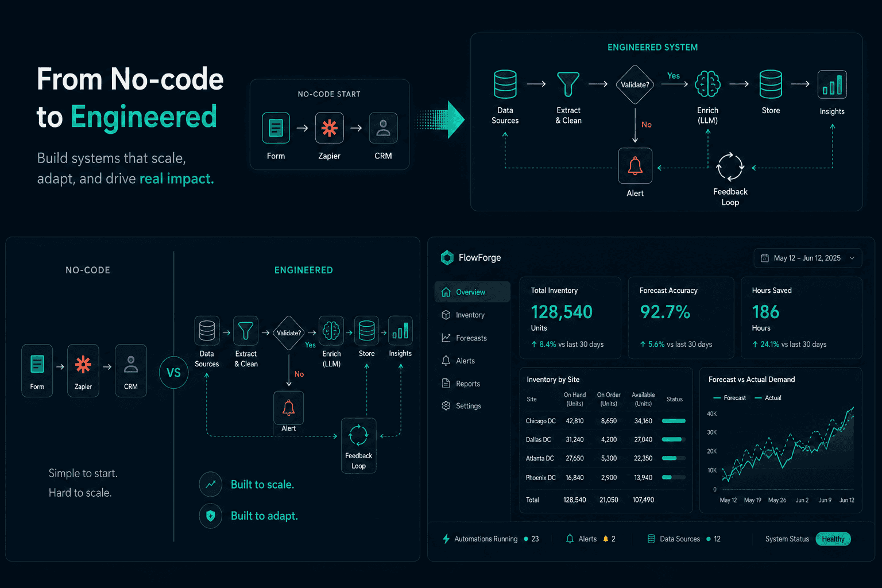Click Feedback Loop box in Engineered comparison

359,446
